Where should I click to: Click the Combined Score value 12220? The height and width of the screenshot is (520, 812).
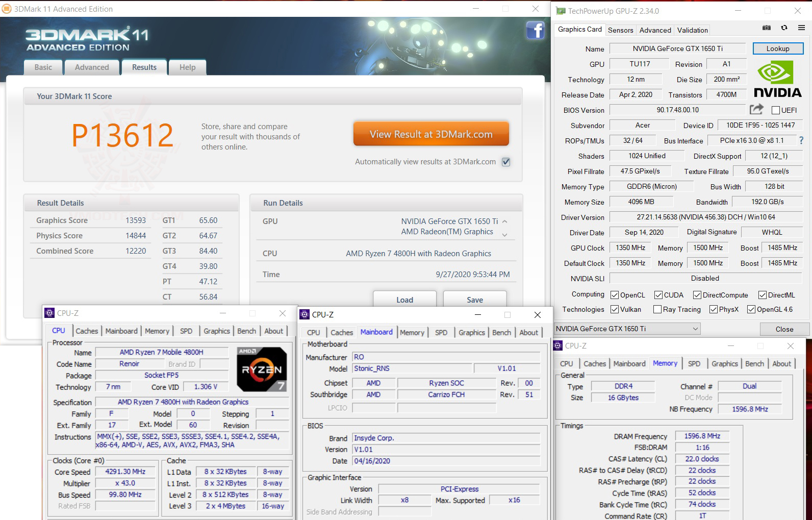136,251
